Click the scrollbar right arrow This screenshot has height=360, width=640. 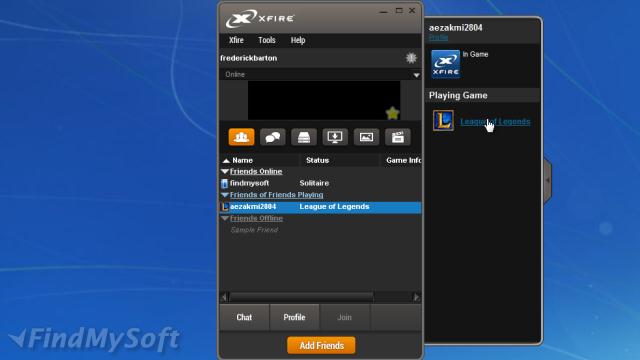tap(417, 297)
